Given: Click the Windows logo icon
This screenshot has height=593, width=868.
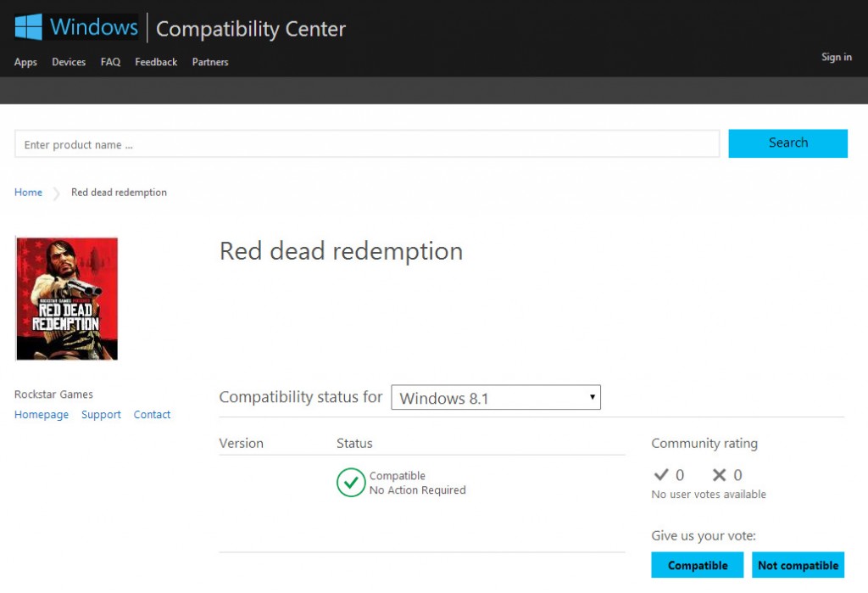Looking at the screenshot, I should tap(28, 26).
